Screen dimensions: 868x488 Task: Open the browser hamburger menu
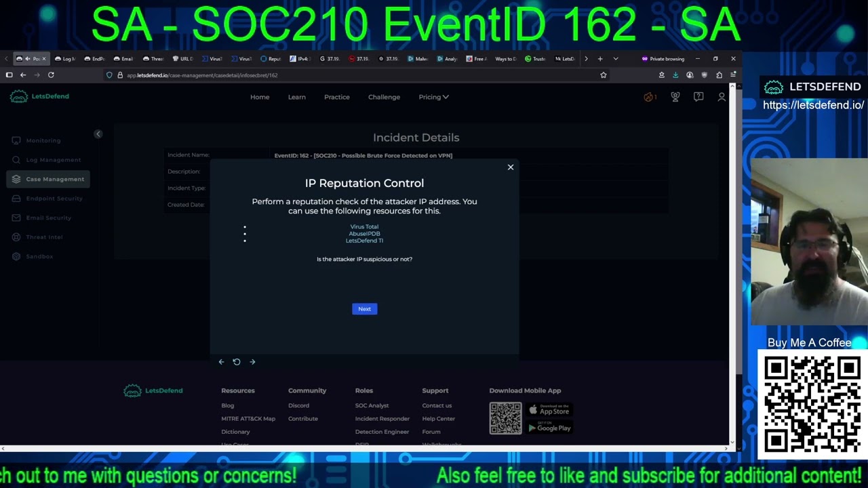(734, 75)
